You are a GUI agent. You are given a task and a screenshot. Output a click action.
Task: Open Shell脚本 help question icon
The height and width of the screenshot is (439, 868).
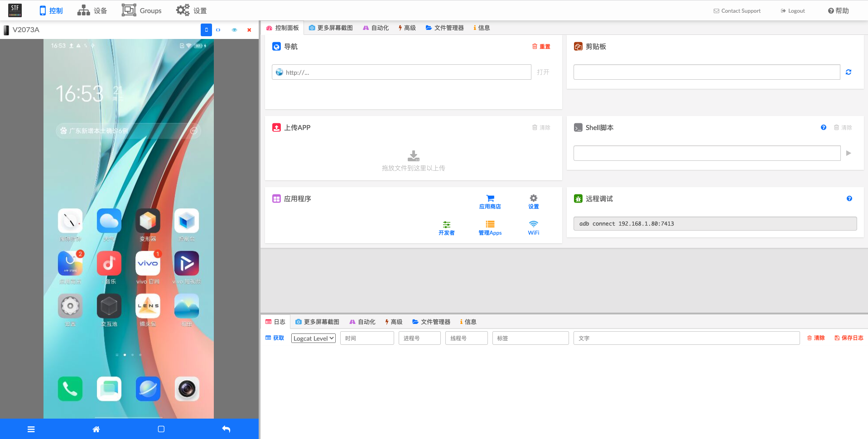(x=824, y=128)
